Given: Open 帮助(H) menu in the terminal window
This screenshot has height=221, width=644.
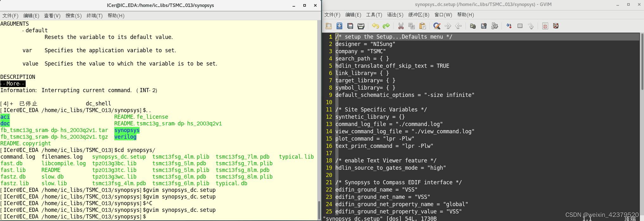Looking at the screenshot, I should [116, 16].
